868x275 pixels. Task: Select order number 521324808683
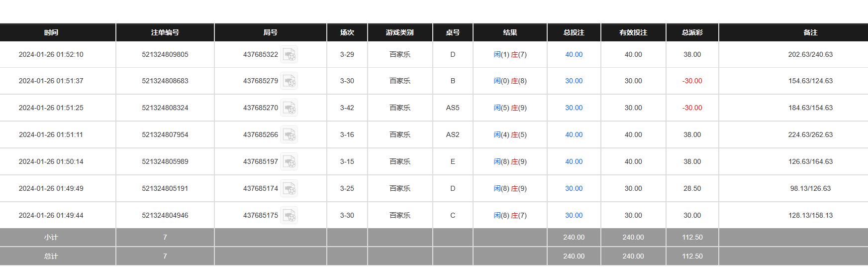[x=165, y=81]
